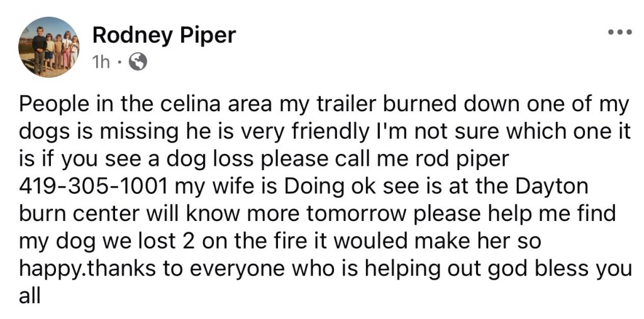
Task: Click the final word "all" of the post
Action: pyautogui.click(x=30, y=294)
